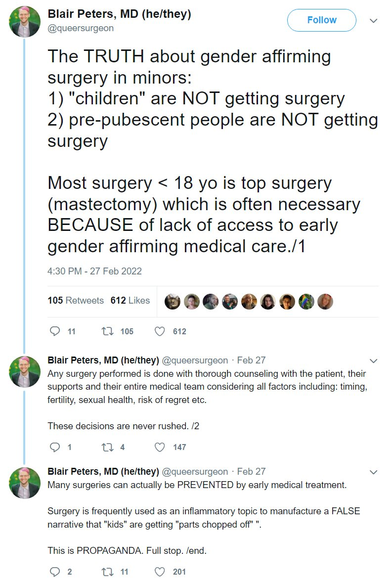View the 612 Likes list
Image resolution: width=392 pixels, height=584 pixels.
pyautogui.click(x=130, y=300)
